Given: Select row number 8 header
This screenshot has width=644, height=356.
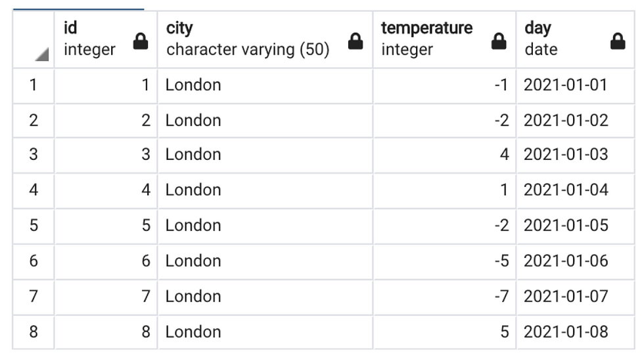Looking at the screenshot, I should pos(34,332).
